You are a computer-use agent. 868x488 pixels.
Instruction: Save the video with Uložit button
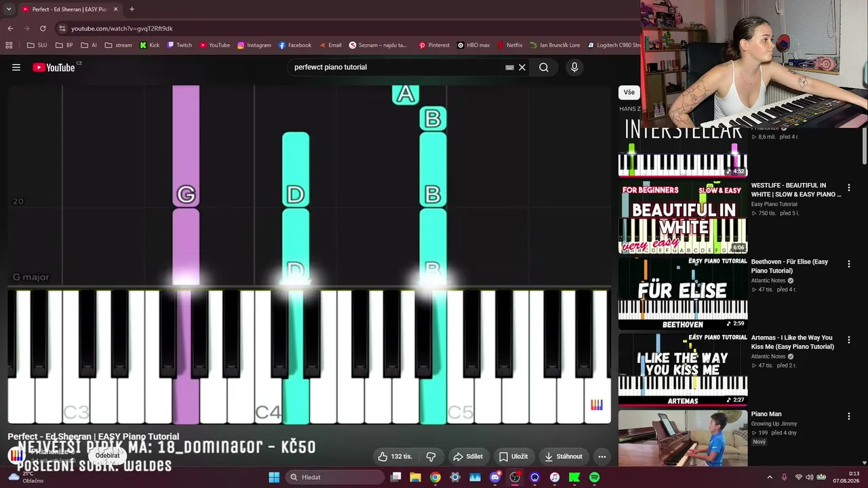(513, 456)
